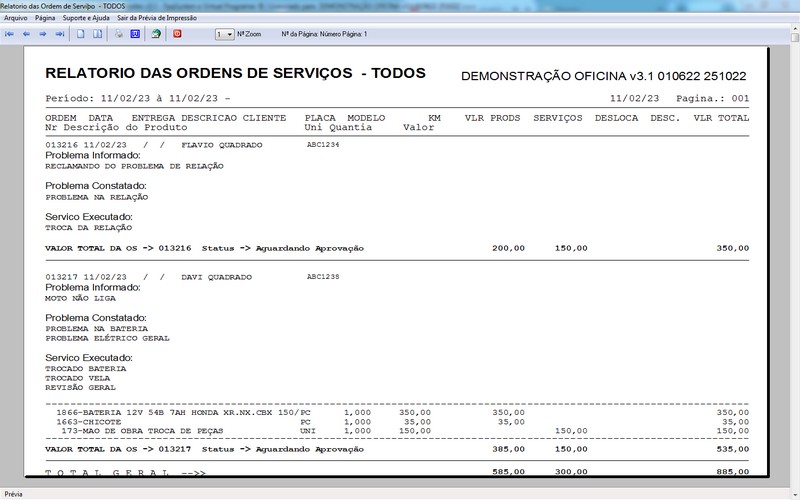
Task: Click the blue square toolbar icon
Action: point(135,34)
